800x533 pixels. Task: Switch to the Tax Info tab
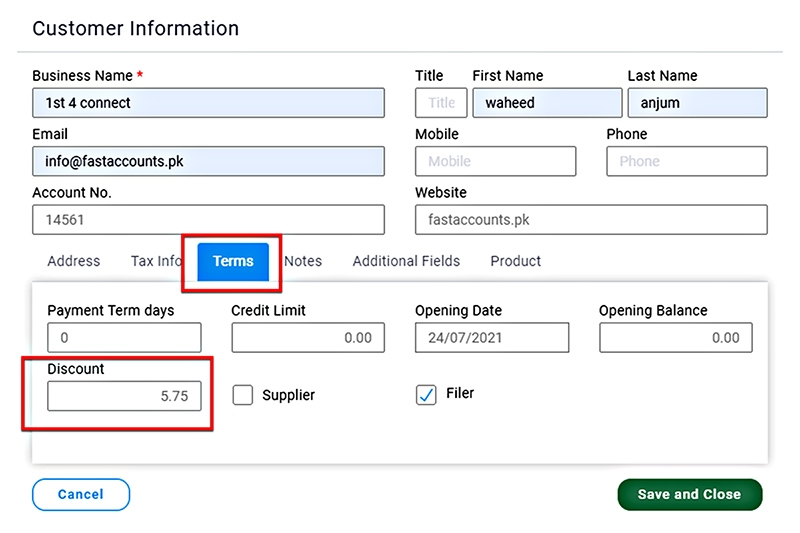156,261
